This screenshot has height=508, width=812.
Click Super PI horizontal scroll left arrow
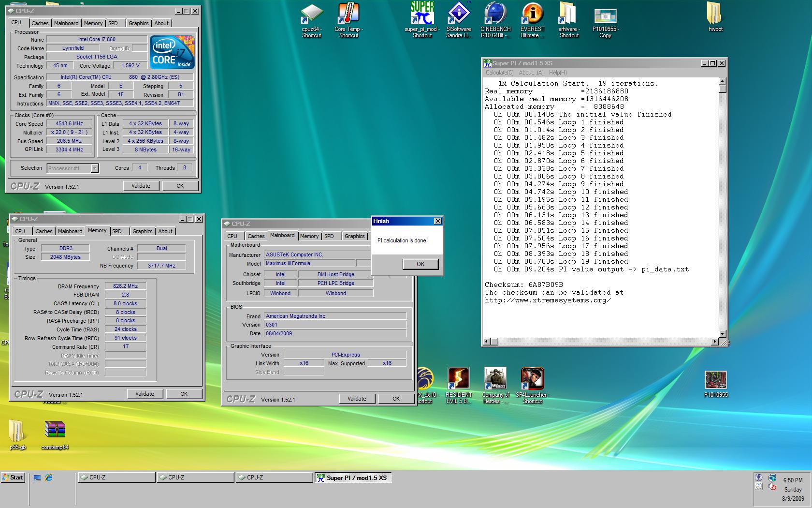click(x=487, y=342)
